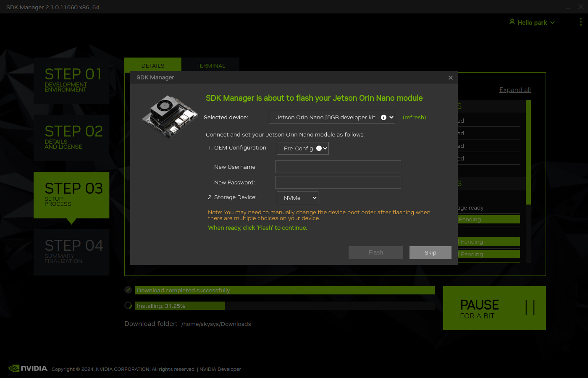588x378 pixels.
Task: Switch to the TERMINAL tab
Action: pos(211,66)
